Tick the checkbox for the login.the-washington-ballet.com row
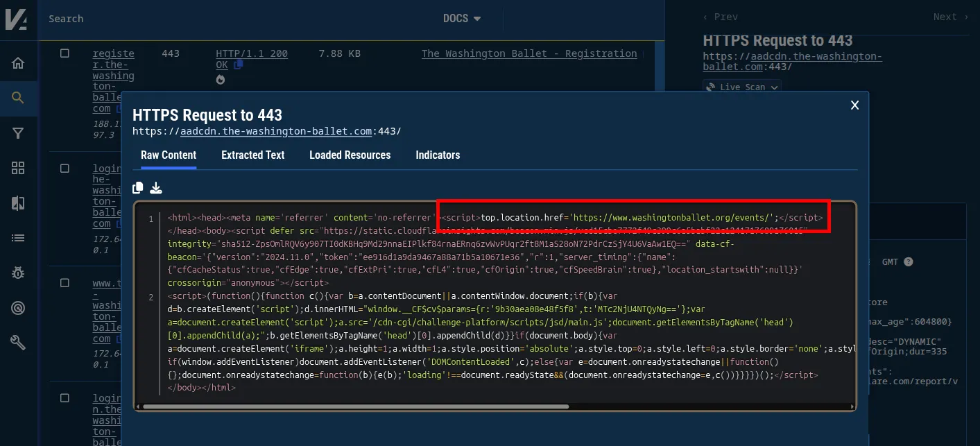 coord(65,168)
